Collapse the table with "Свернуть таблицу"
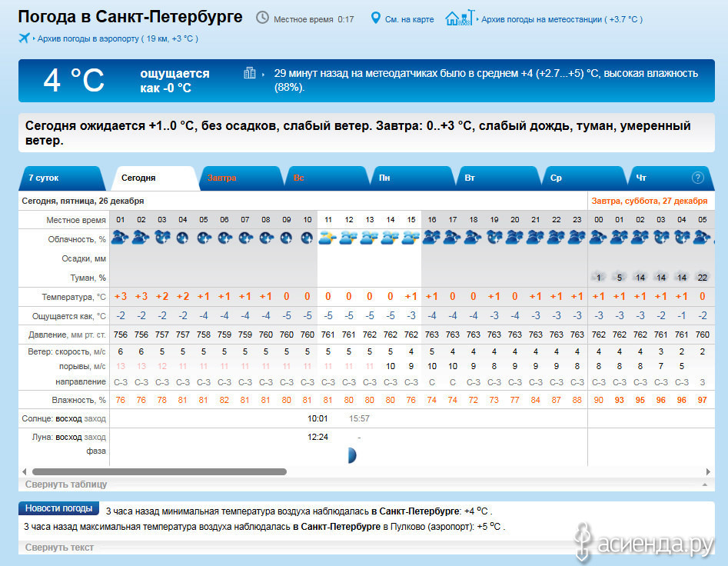Screen dimensions: 728x566 tap(66, 484)
